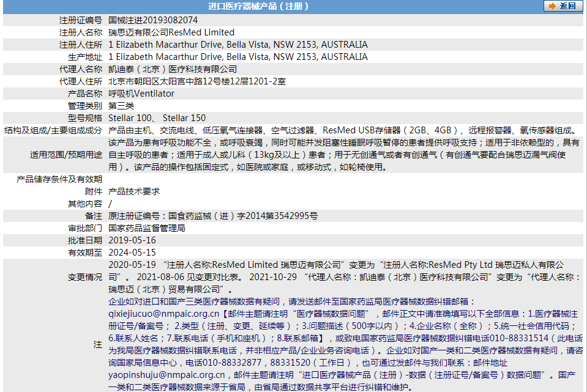Click the 注册证编号 label
The image size is (587, 392).
coord(80,20)
